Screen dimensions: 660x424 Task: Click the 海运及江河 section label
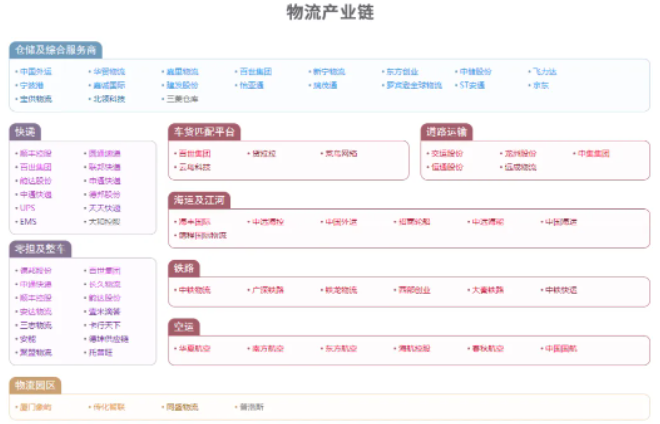click(x=200, y=200)
